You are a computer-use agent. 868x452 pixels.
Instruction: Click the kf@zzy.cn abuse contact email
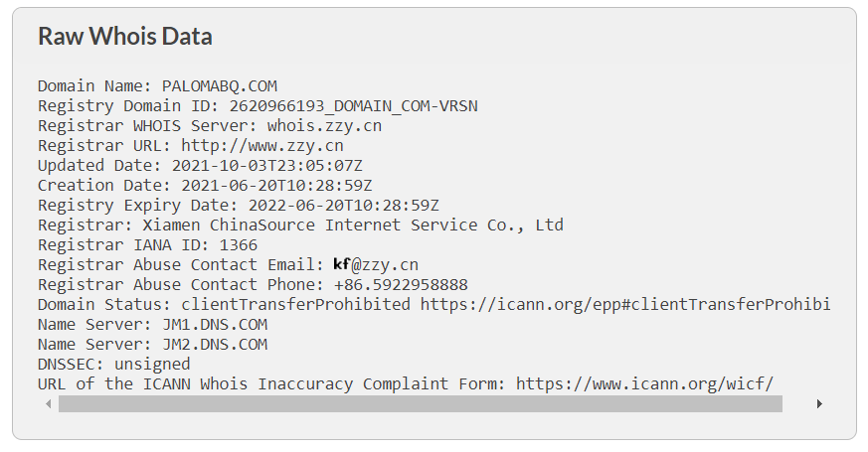point(376,265)
